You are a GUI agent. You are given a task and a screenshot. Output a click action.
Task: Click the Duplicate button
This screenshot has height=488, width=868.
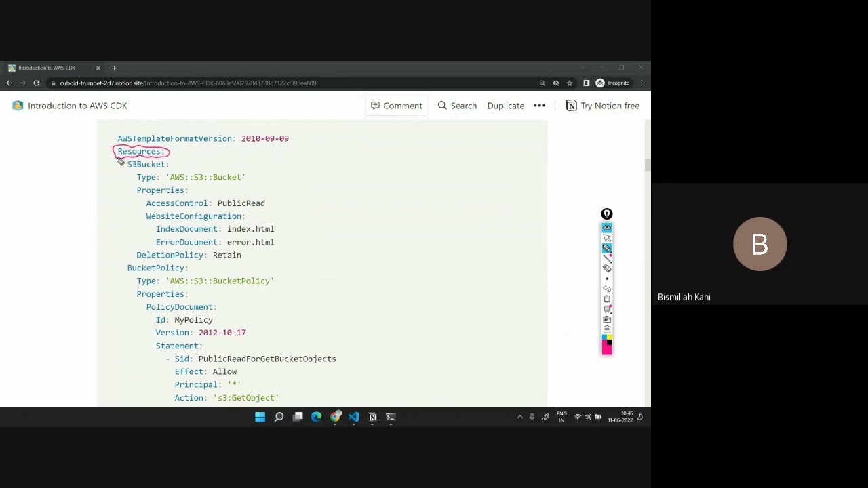tap(505, 106)
